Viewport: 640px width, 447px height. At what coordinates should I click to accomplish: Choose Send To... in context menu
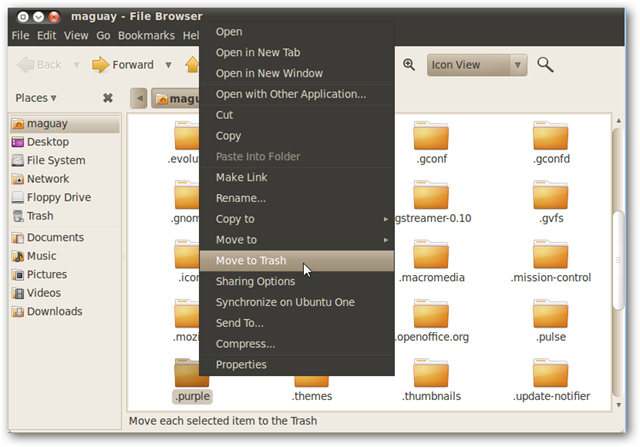tap(297, 323)
